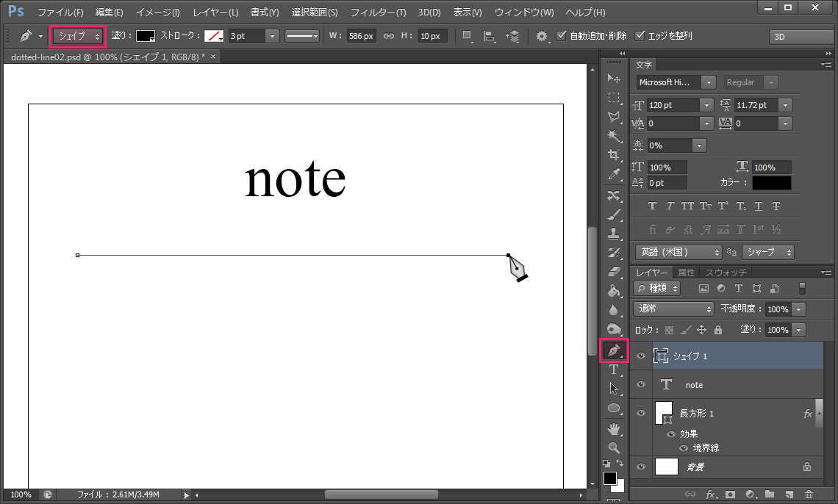Screen dimensions: 838x504
Task: Activate the Zoom tool
Action: (615, 447)
